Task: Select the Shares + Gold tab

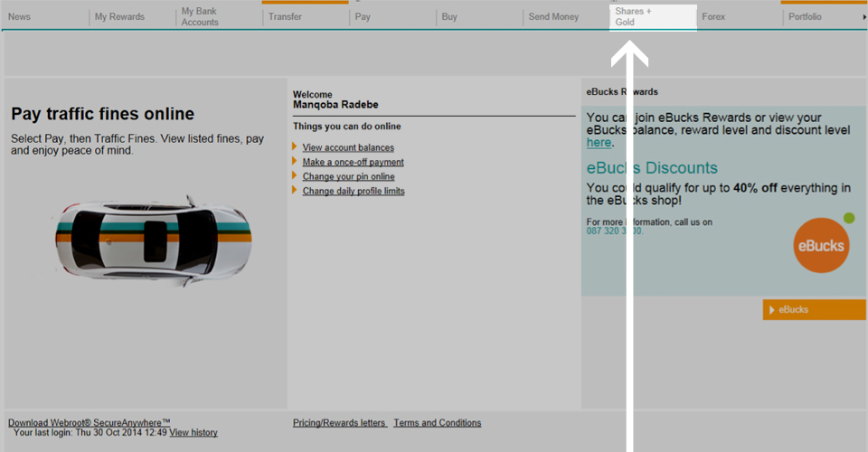Action: 633,17
